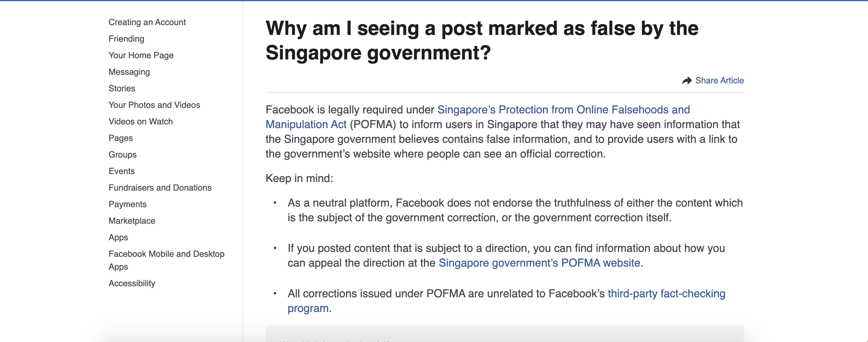Open Fundraisers and Donations topic
The width and height of the screenshot is (868, 342).
click(x=160, y=188)
